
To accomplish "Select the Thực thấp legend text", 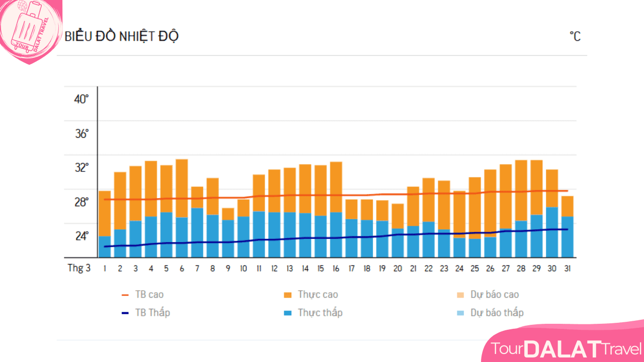I will (x=320, y=313).
